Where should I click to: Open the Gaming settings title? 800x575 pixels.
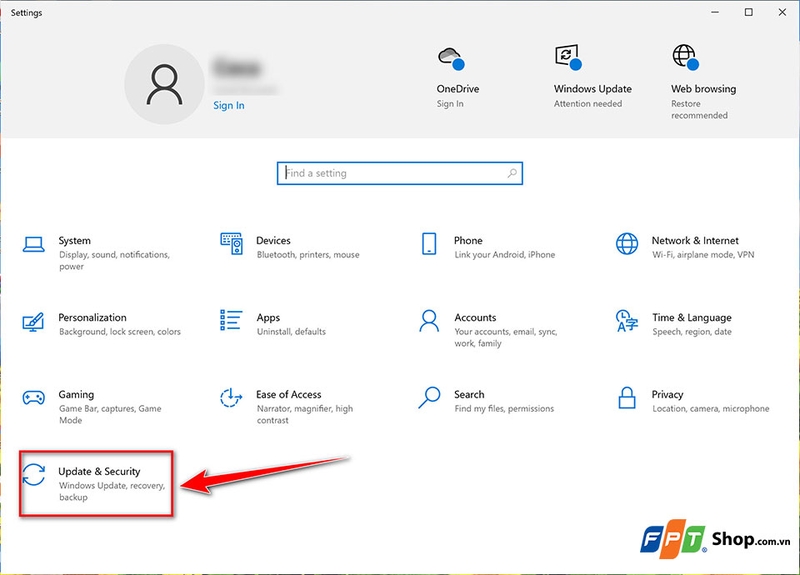point(76,395)
